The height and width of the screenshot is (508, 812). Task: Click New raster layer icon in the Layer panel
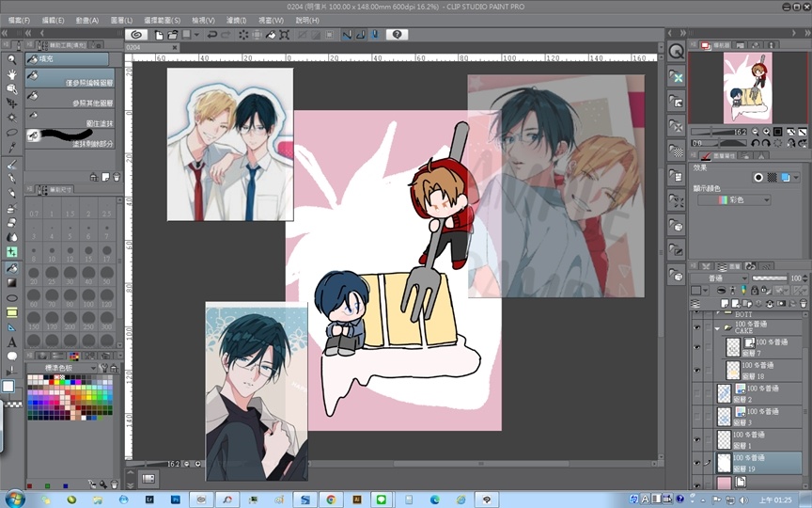click(x=725, y=303)
